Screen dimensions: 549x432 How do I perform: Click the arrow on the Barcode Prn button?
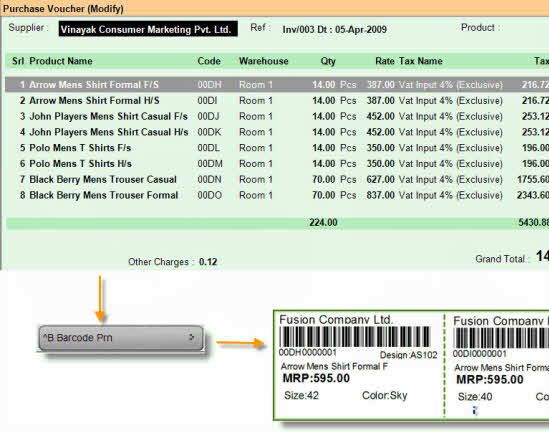(192, 337)
